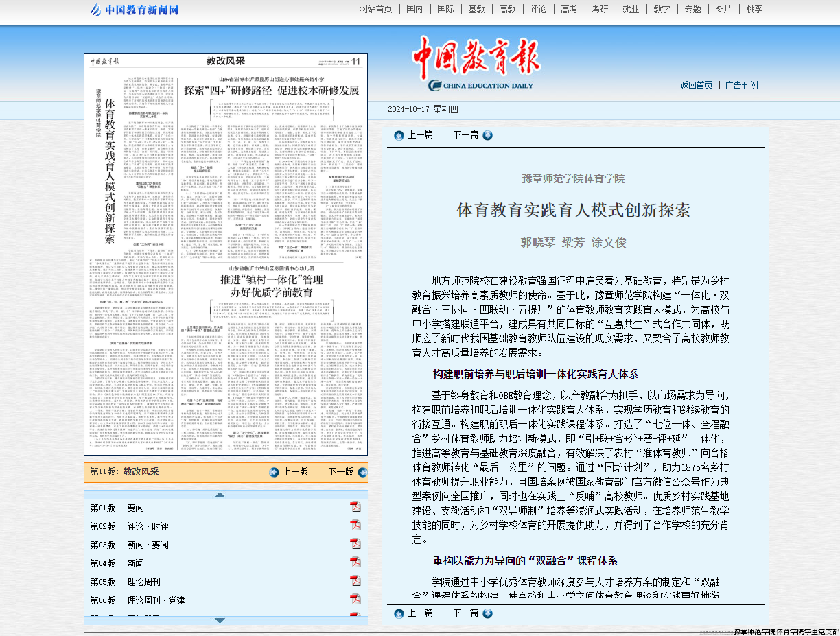Download PDF for 第01版 要闻
This screenshot has width=840, height=636.
355,507
